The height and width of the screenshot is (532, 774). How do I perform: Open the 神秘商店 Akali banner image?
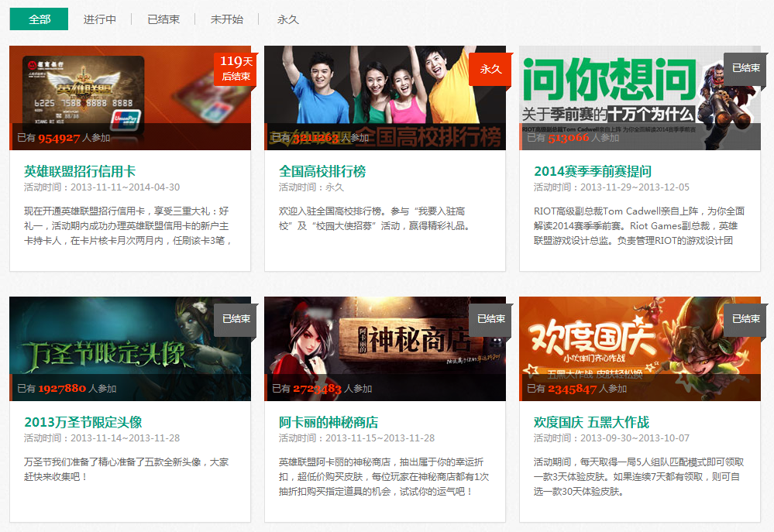[x=385, y=348]
